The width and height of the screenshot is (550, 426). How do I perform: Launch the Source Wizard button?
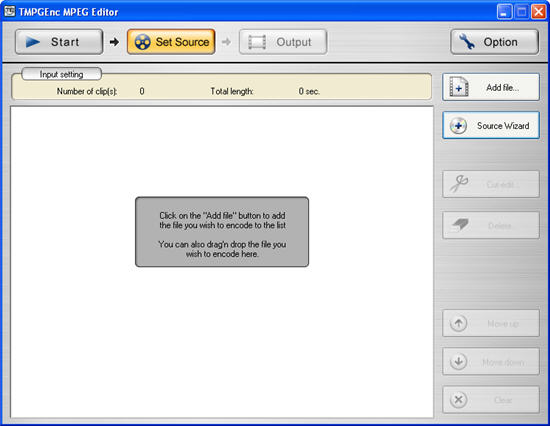tap(491, 125)
